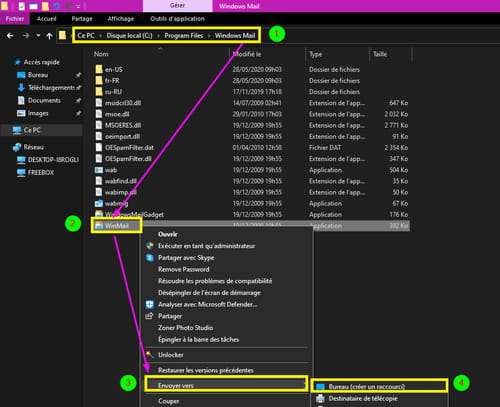Select Ce PC in the navigation pane

tap(32, 130)
